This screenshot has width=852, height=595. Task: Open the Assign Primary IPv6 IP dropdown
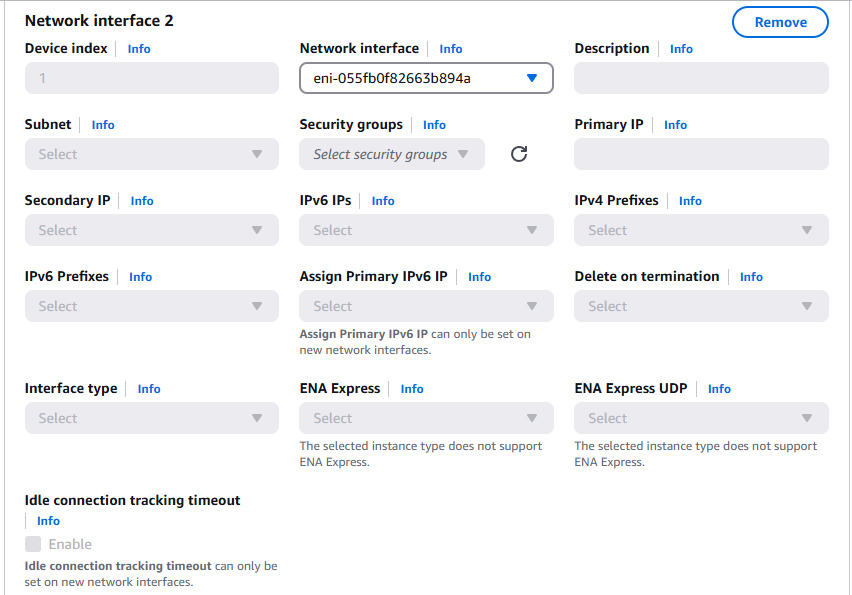coord(426,306)
